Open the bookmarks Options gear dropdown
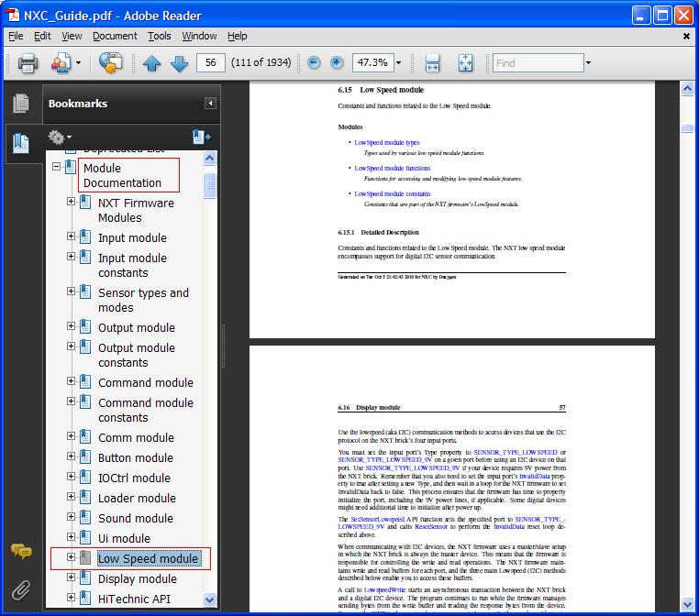Viewport: 699px width, 616px height. [x=59, y=137]
